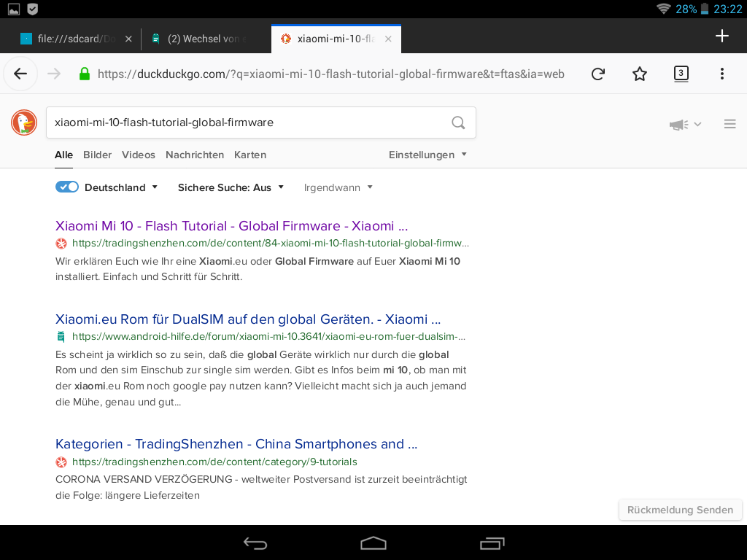Tap the Wi-Fi status icon
Viewport: 747px width, 560px height.
tap(663, 9)
